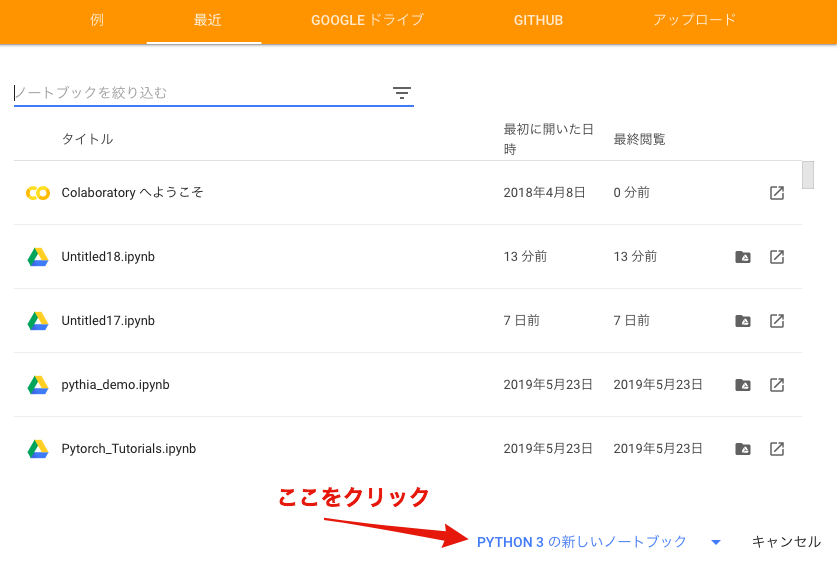
Task: Click the filter icon beside search field
Action: (x=402, y=93)
